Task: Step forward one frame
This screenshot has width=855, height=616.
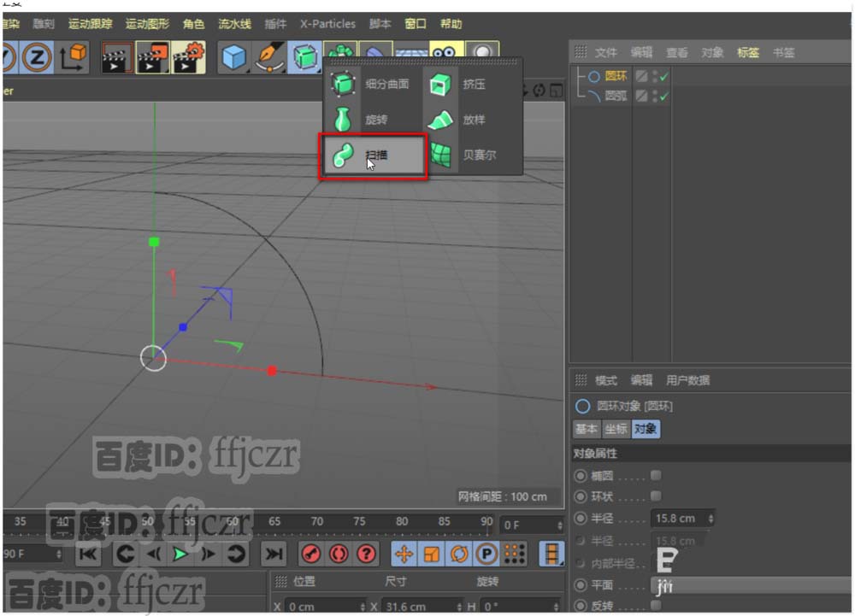Action: coord(209,554)
